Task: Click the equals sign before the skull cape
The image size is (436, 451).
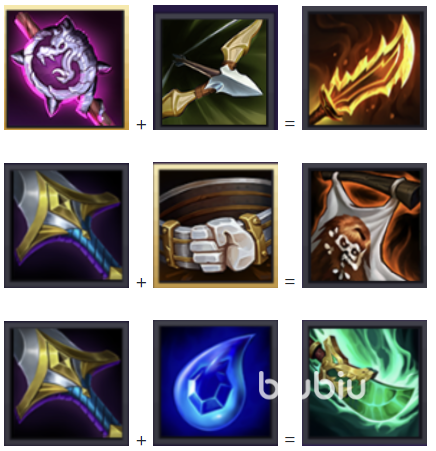Action: [290, 282]
